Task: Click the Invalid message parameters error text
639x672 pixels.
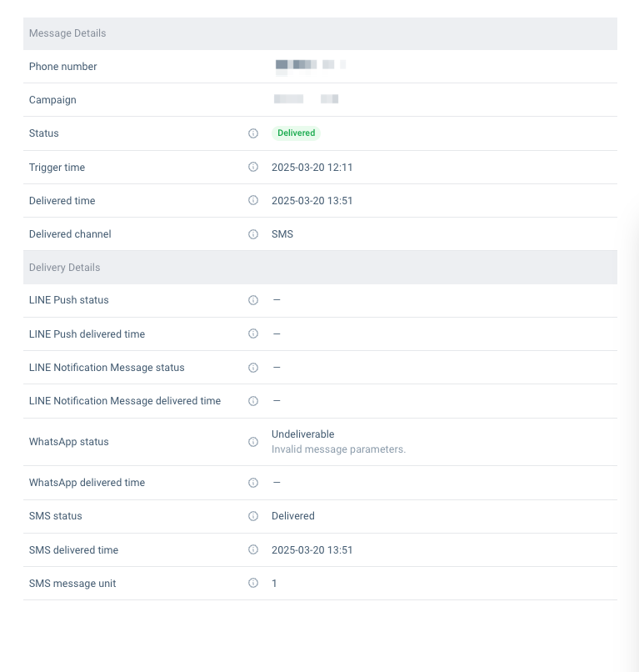Action: point(338,449)
